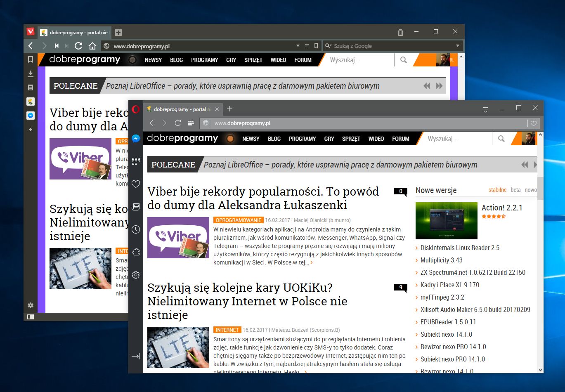Viewport: 565px width, 392px height.
Task: Open the Action! 2.2.1 thumbnail
Action: [447, 220]
